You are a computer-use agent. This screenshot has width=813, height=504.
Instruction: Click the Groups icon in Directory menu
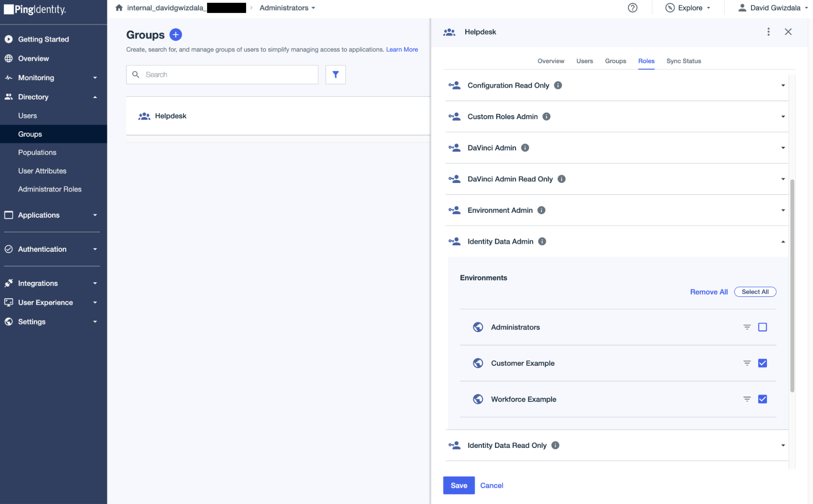[x=30, y=133]
